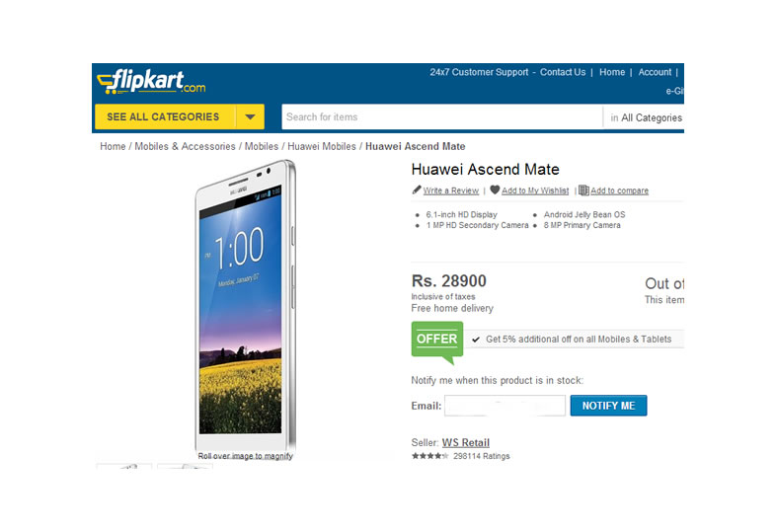776x532 pixels.
Task: Open the Huawei Mobiles breadcrumb link
Action: click(322, 146)
